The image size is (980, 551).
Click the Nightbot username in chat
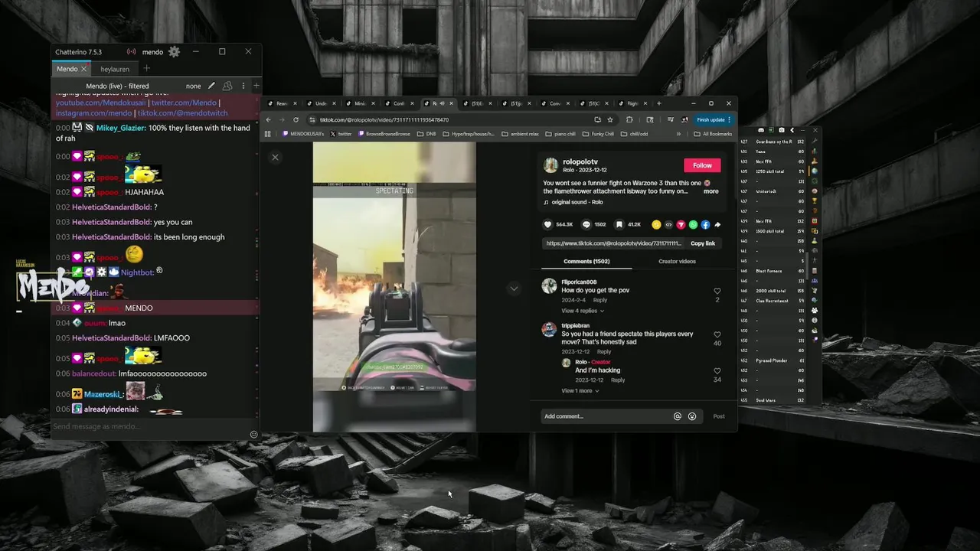pos(139,272)
